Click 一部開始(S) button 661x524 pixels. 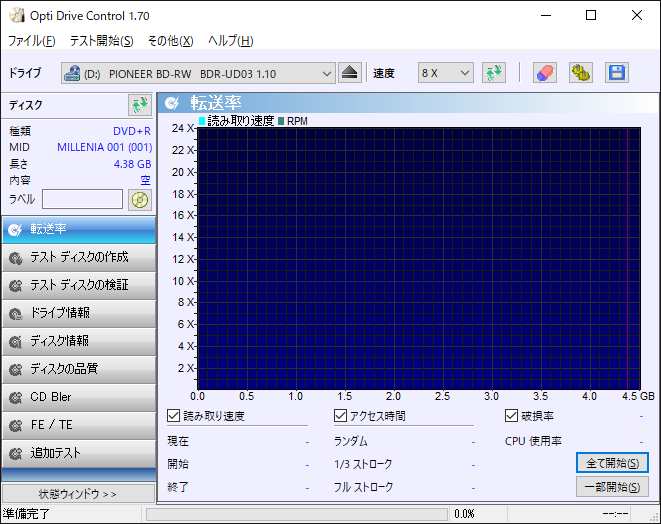pyautogui.click(x=612, y=487)
